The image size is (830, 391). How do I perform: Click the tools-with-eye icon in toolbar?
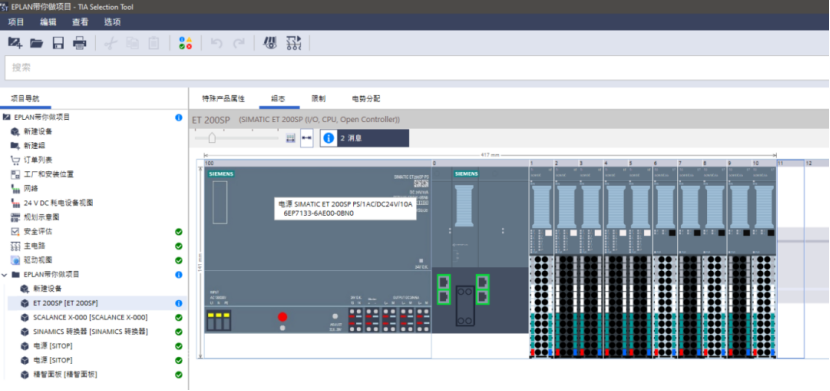pyautogui.click(x=270, y=43)
